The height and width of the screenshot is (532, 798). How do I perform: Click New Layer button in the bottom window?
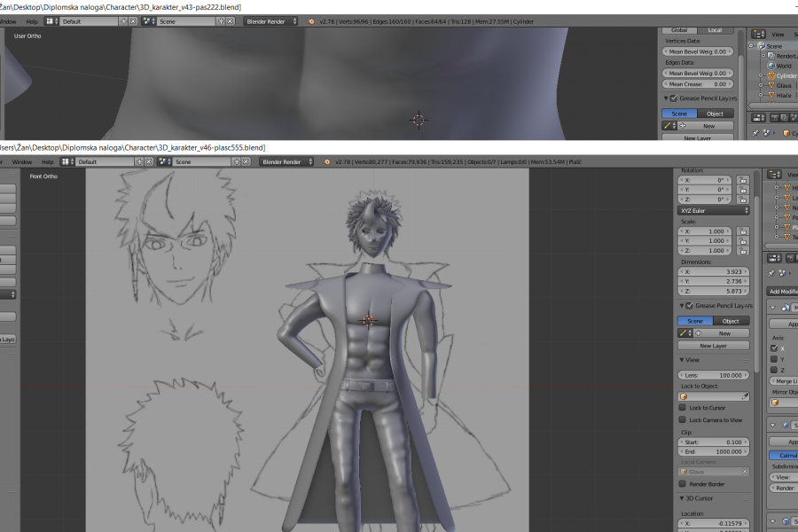point(714,345)
